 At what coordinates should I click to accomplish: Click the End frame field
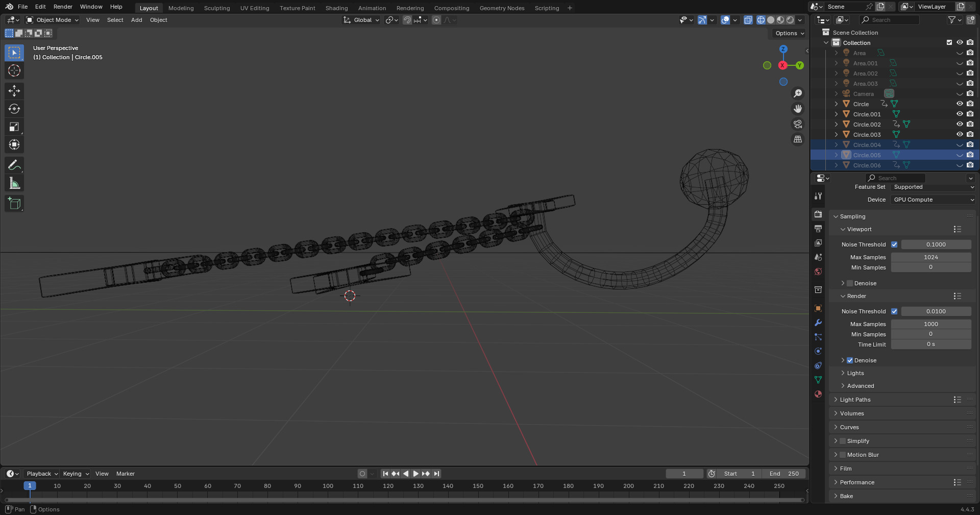click(x=784, y=474)
